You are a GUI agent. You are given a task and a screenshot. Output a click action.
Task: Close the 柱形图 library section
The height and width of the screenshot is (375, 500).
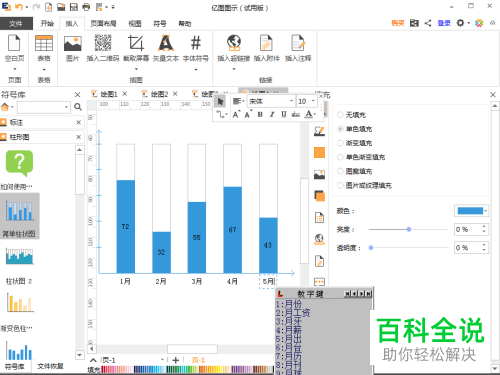coord(79,137)
